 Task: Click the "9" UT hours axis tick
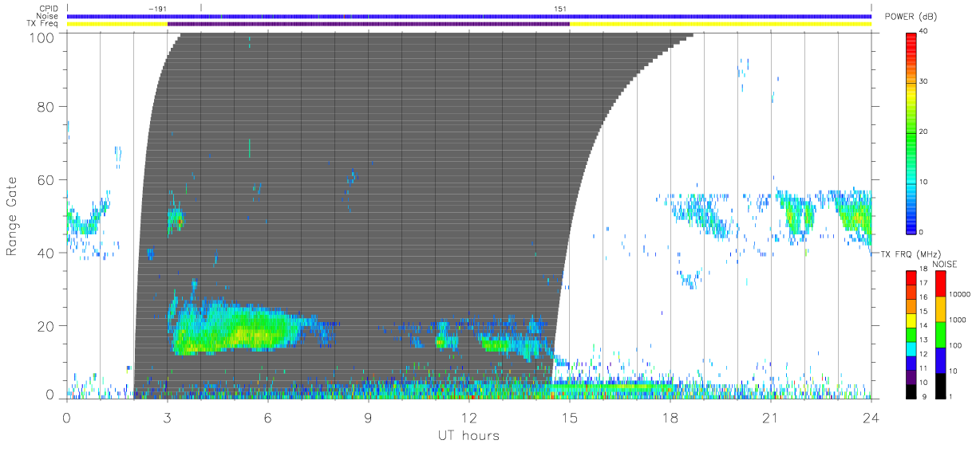coord(369,416)
